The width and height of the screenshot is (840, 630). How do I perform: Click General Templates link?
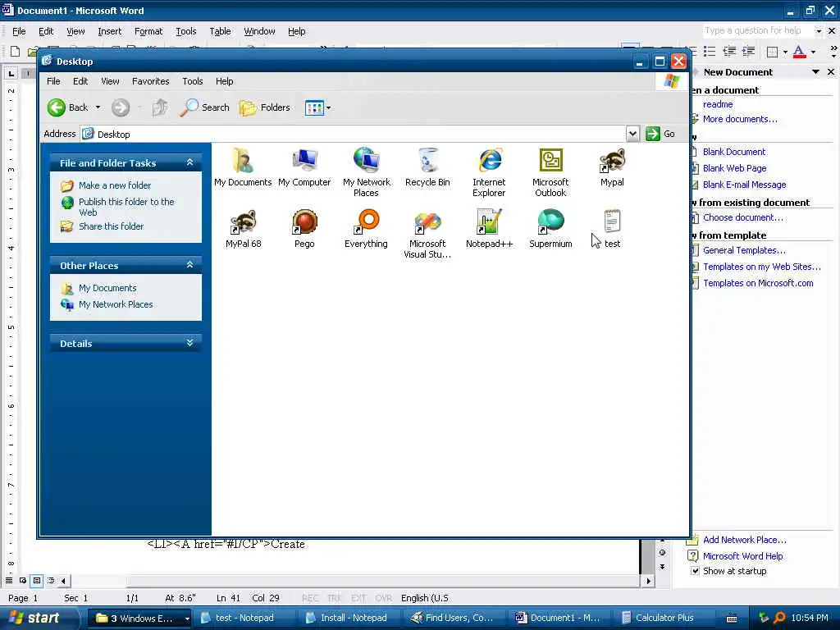[744, 250]
